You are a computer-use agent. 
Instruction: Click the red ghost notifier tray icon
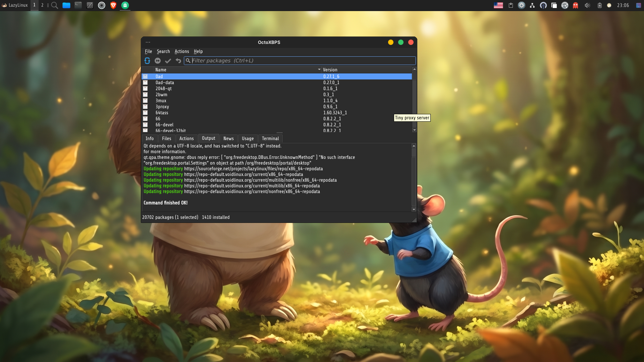click(x=576, y=5)
